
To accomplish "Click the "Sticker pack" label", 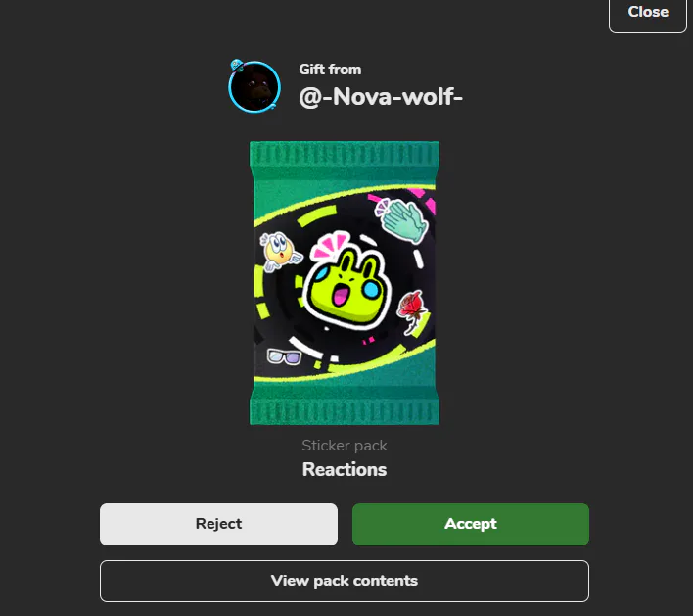I will coord(345,446).
